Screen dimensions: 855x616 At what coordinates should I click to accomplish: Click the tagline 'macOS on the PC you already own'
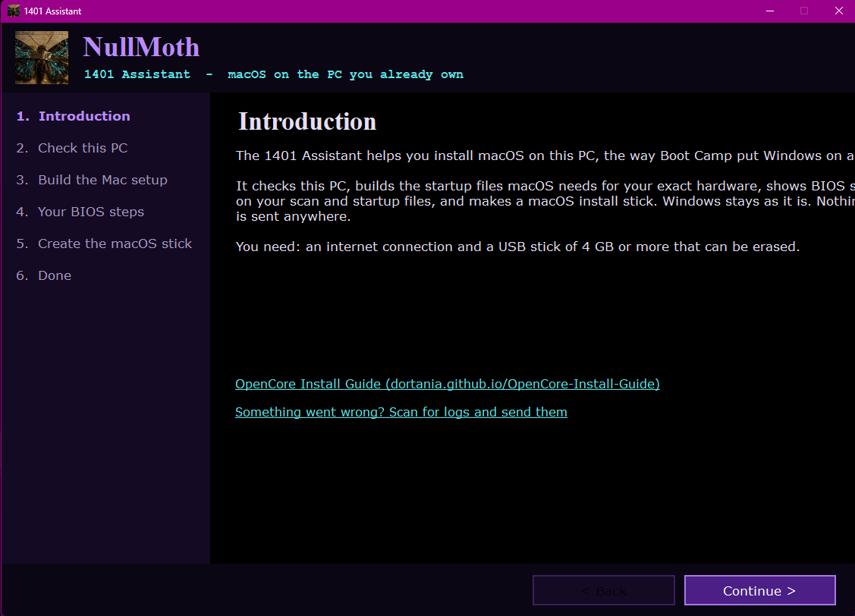point(345,74)
